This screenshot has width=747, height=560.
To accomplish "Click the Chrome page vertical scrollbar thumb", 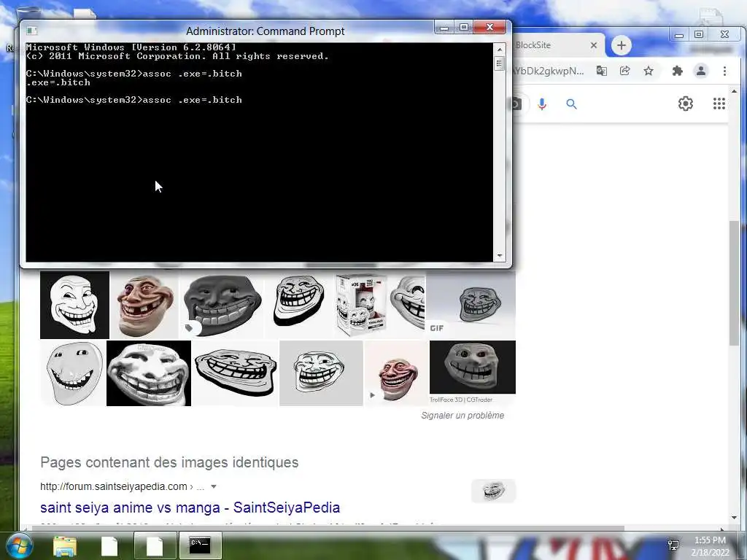I will coord(734,283).
